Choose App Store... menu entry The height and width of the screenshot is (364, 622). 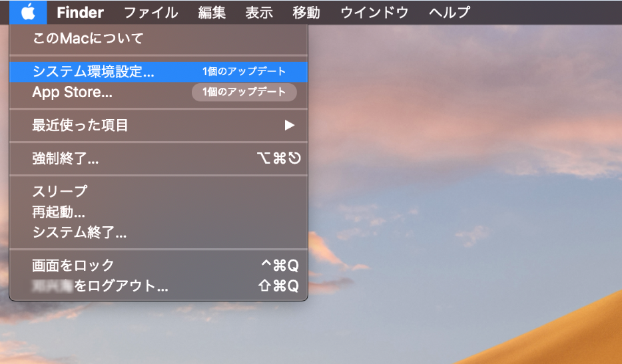158,92
